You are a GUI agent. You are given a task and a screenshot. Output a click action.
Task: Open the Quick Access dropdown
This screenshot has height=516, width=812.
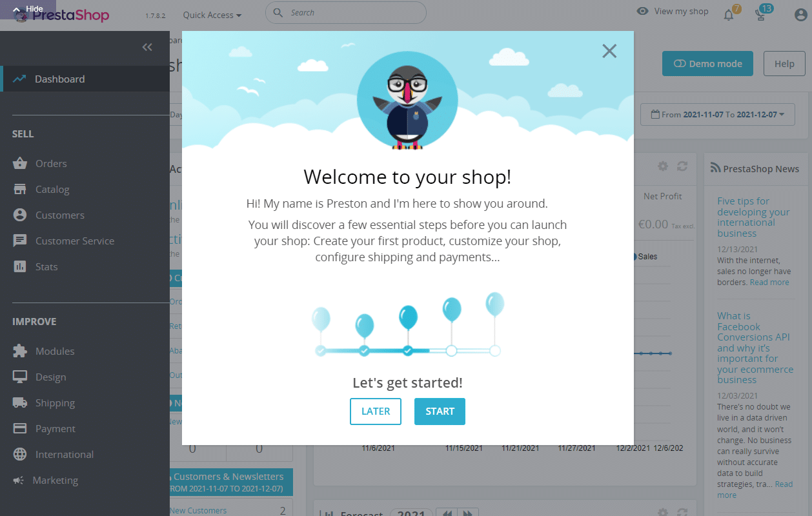[x=212, y=14]
